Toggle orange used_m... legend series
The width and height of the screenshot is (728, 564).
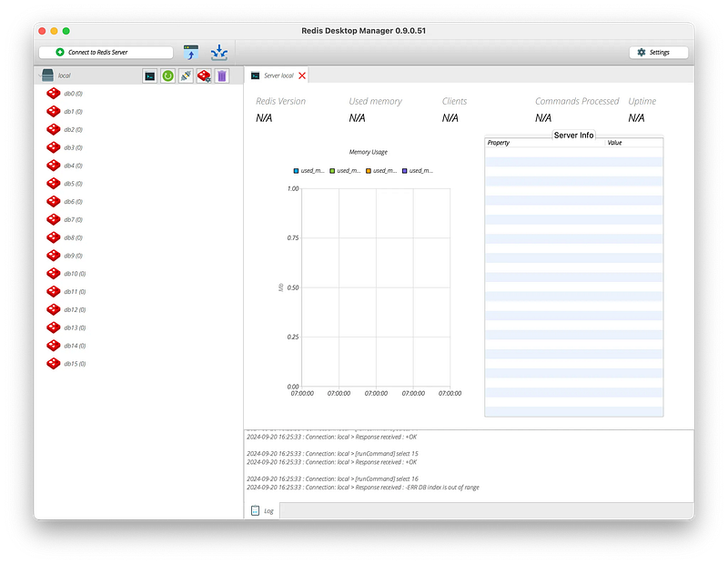click(x=381, y=171)
